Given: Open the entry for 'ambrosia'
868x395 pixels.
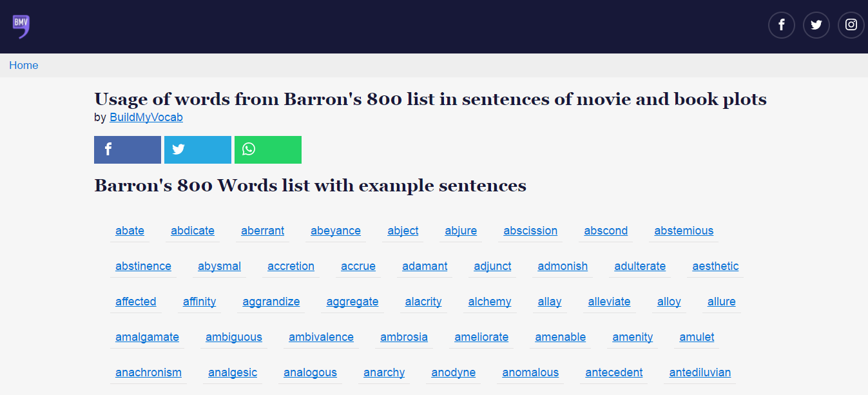Looking at the screenshot, I should point(403,337).
